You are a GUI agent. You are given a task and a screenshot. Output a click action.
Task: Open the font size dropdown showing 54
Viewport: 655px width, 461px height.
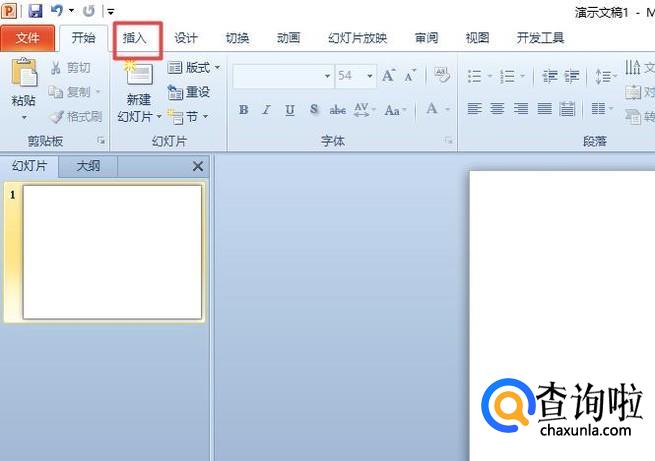pyautogui.click(x=355, y=76)
